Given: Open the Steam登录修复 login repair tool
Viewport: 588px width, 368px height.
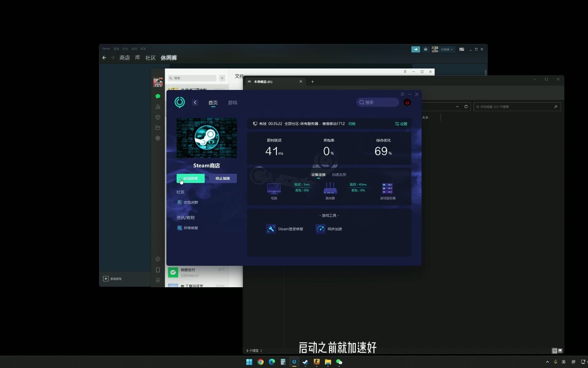Looking at the screenshot, I should coord(284,229).
